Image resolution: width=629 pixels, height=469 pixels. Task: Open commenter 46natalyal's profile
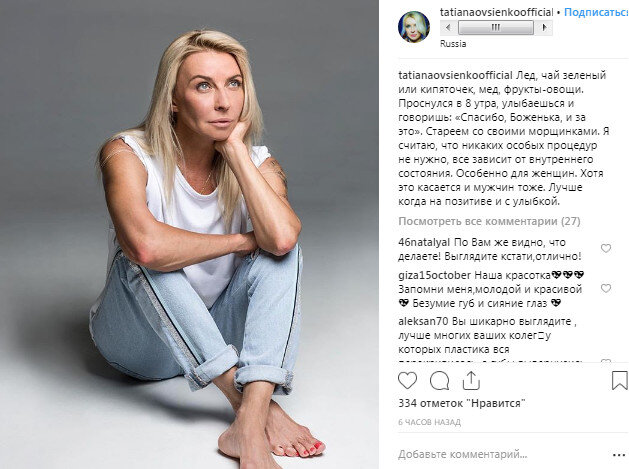pyautogui.click(x=424, y=242)
